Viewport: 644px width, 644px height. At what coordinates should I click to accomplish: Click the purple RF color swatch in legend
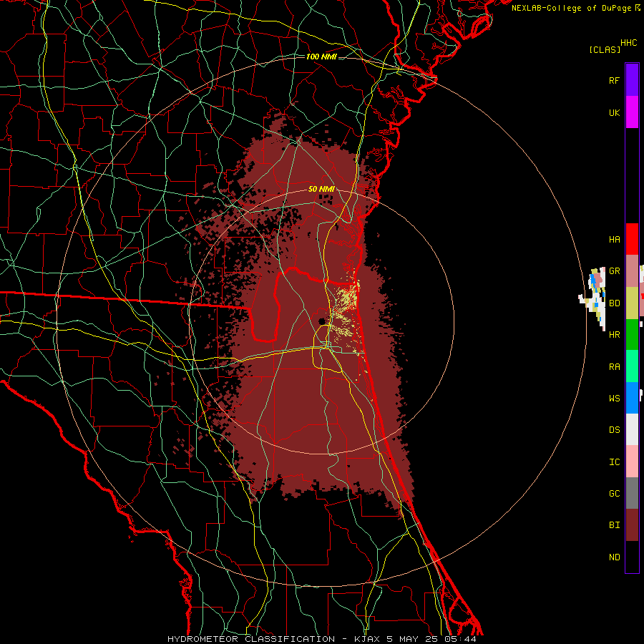(x=632, y=80)
